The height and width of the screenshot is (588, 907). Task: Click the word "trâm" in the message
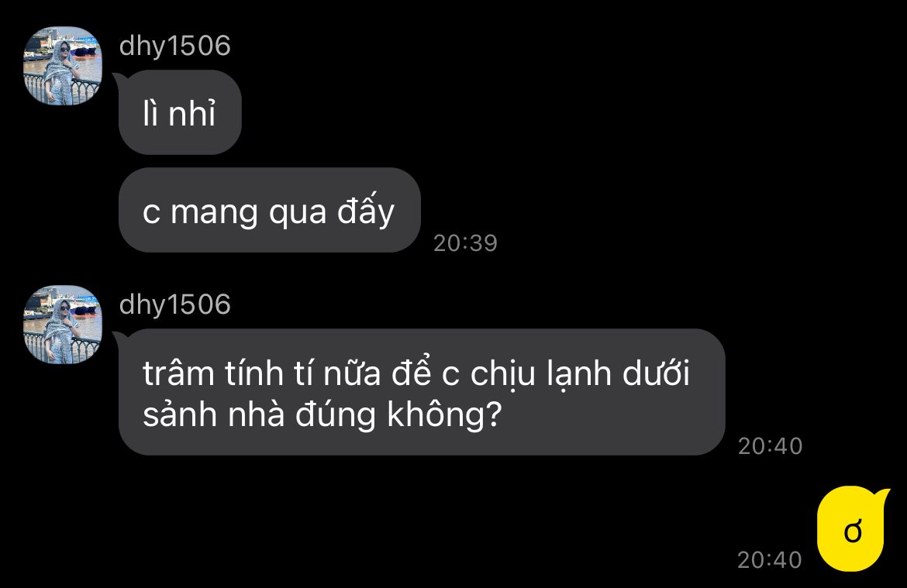pyautogui.click(x=179, y=373)
